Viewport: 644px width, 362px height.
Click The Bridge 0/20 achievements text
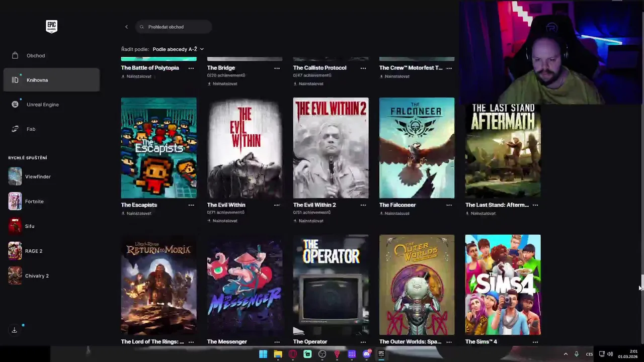tap(226, 75)
